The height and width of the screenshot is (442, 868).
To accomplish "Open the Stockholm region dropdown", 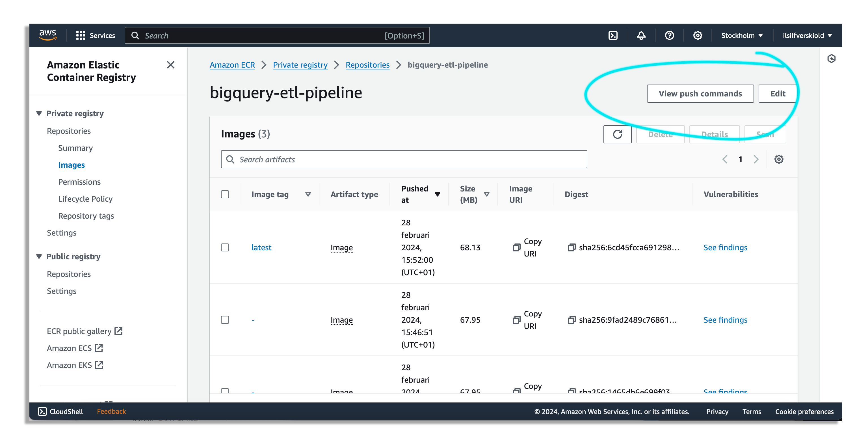I will coord(742,35).
